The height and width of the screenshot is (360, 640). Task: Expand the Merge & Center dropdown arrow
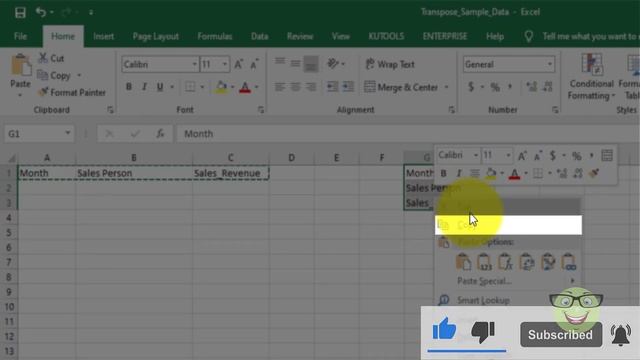tap(447, 87)
